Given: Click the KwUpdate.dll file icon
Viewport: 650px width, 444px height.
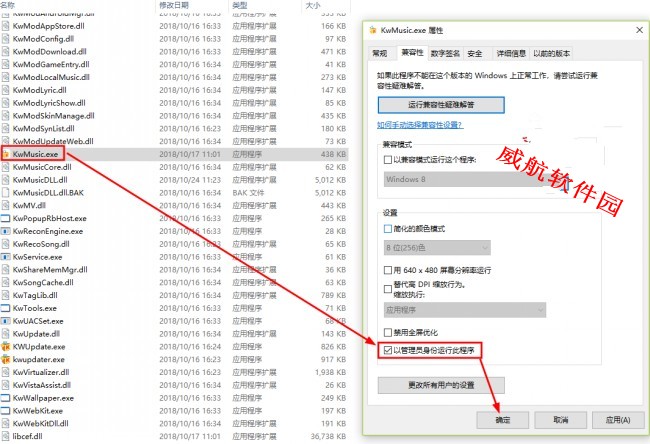Looking at the screenshot, I should point(5,334).
